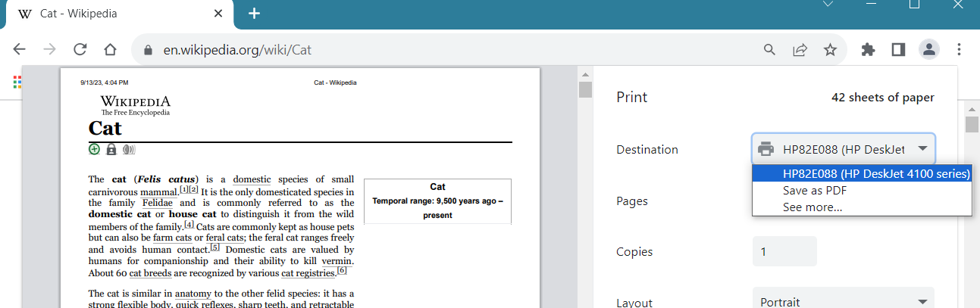Click the printer icon in Destination

pos(766,149)
